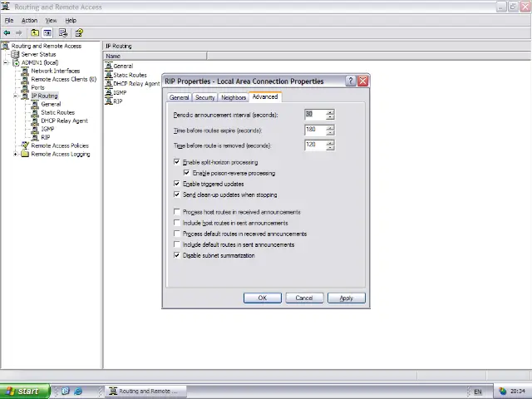The height and width of the screenshot is (399, 532).
Task: Click the dialog's question mark help button
Action: coord(351,81)
